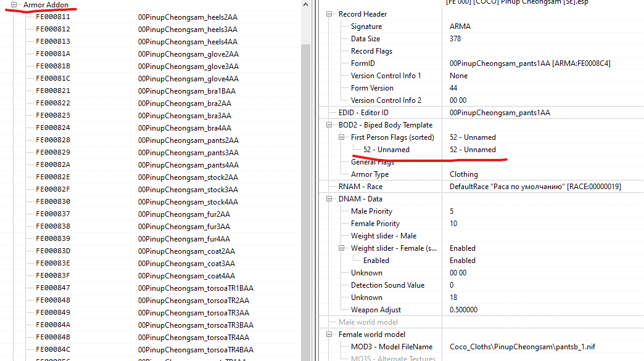Select the Weight slider - Male row
The height and width of the screenshot is (361, 644).
[384, 236]
